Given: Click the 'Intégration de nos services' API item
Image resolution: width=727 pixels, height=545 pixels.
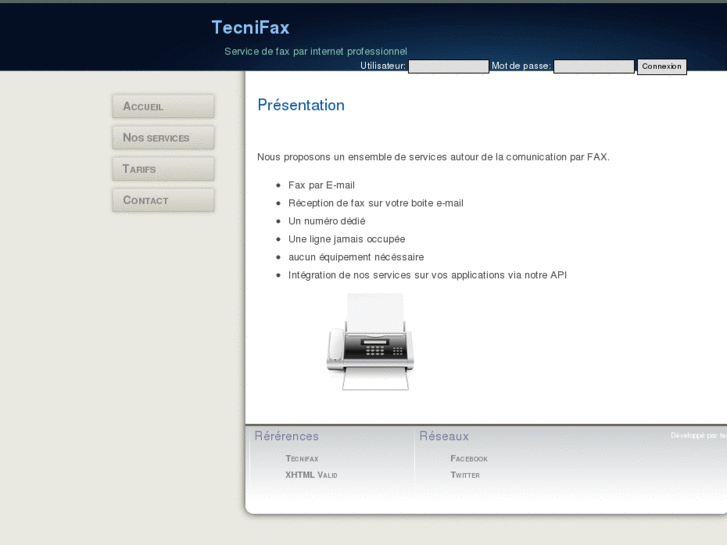Looking at the screenshot, I should tap(427, 275).
